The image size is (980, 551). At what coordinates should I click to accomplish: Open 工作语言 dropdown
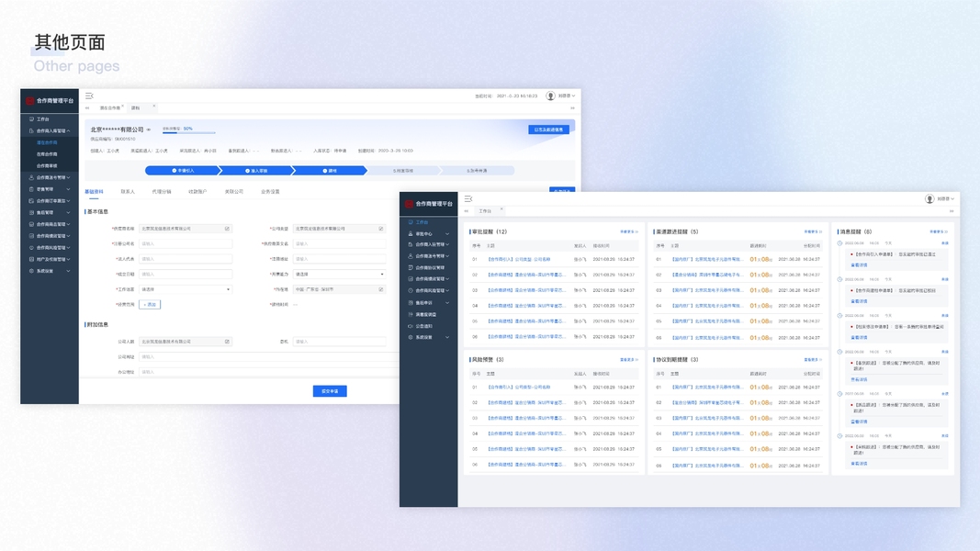pyautogui.click(x=186, y=289)
